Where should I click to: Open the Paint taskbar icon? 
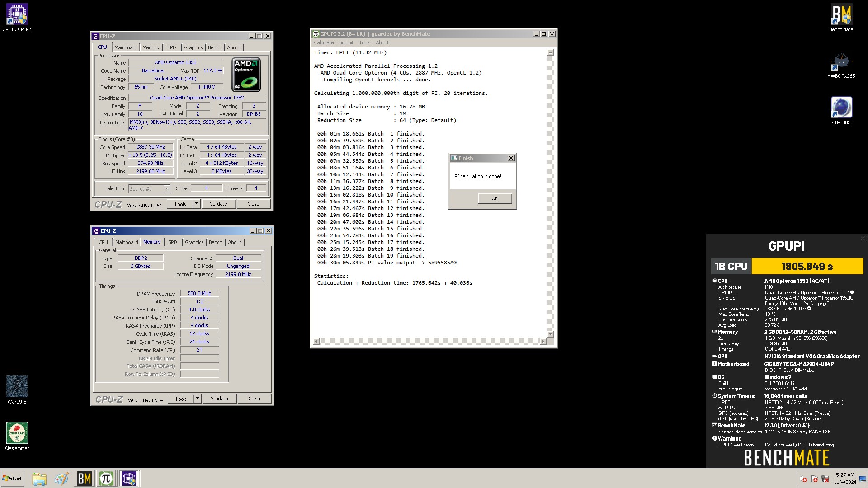coord(61,479)
